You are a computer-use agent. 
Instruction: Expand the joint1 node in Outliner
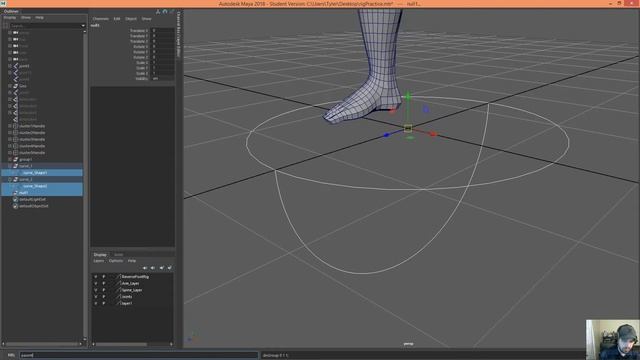tap(10, 66)
